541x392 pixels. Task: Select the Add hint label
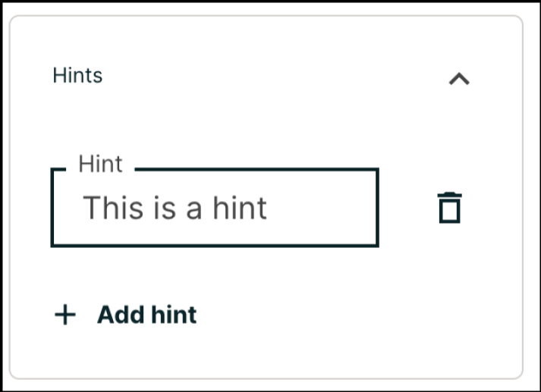pyautogui.click(x=146, y=315)
